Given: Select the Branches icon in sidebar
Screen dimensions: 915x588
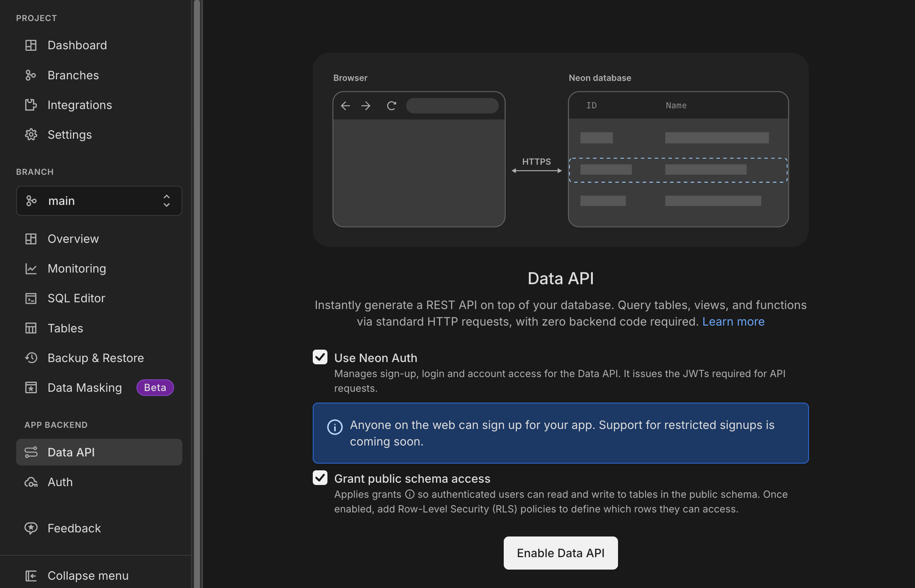Looking at the screenshot, I should coord(30,75).
